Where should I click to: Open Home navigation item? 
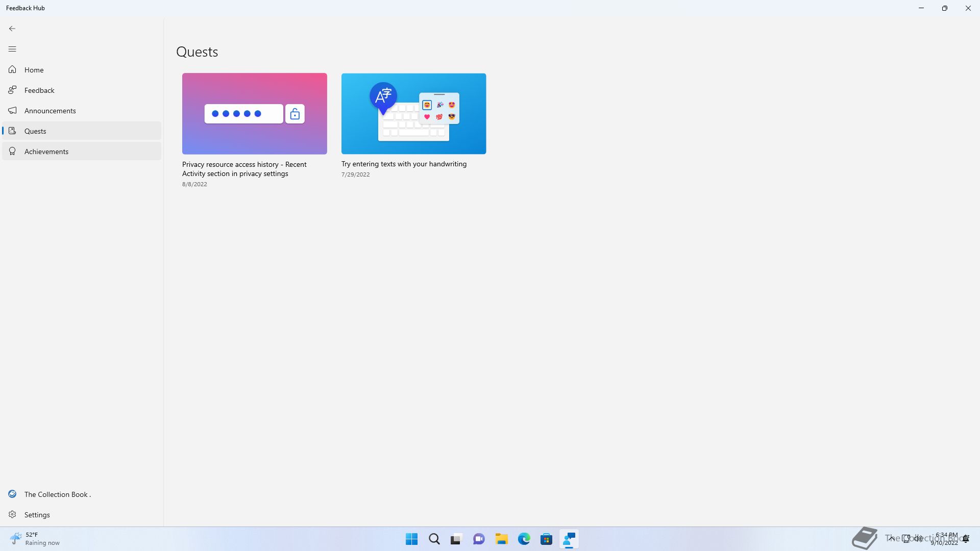click(82, 69)
